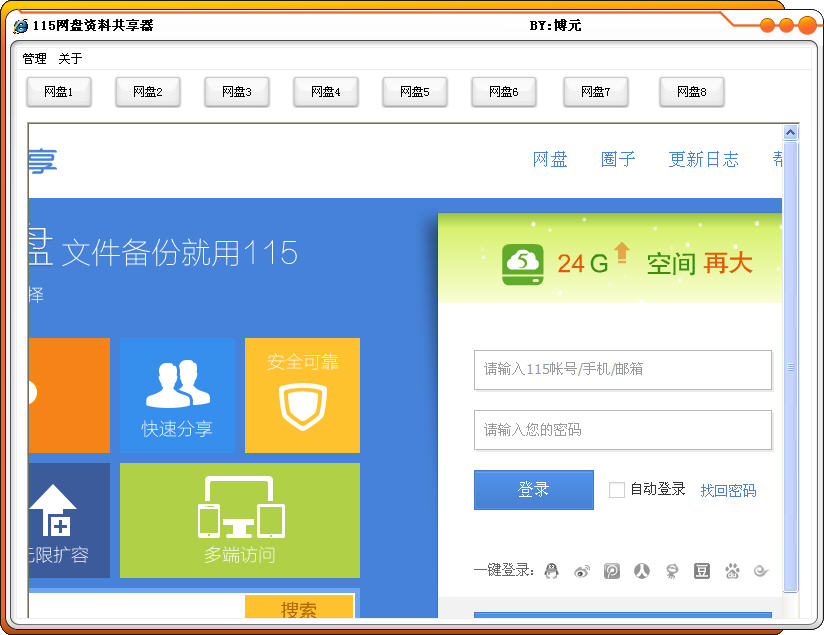Toggle the 自动登录 checkbox
Image resolution: width=824 pixels, height=635 pixels.
point(616,490)
